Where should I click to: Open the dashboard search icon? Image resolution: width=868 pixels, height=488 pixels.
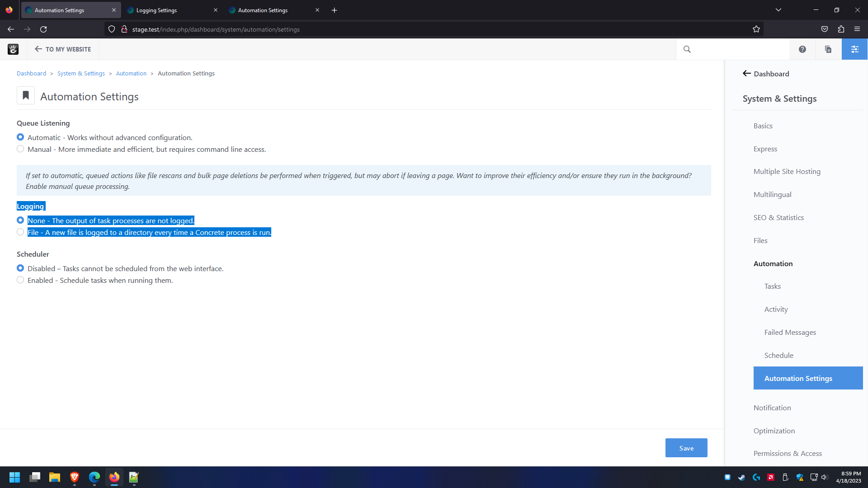[x=687, y=49]
